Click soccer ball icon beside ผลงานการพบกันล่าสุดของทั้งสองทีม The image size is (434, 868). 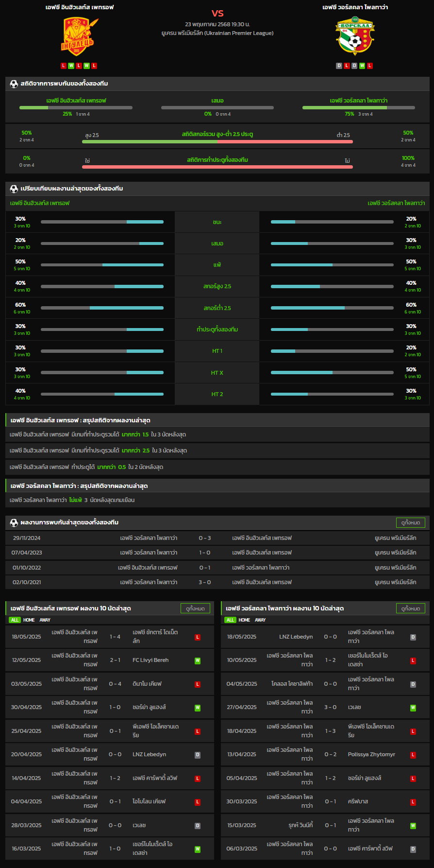14,522
